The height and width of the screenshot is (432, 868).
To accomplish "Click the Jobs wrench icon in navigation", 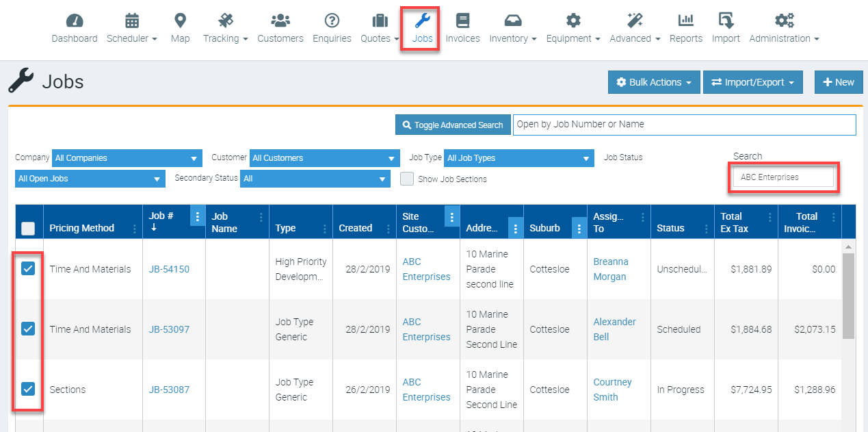I will tap(422, 21).
